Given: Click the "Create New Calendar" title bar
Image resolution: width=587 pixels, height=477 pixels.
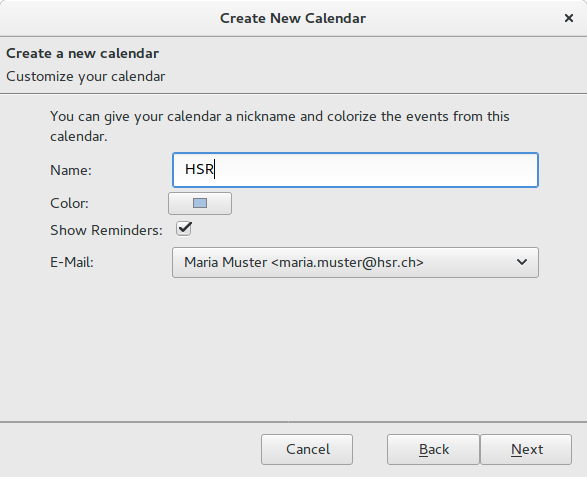Looking at the screenshot, I should 293,18.
